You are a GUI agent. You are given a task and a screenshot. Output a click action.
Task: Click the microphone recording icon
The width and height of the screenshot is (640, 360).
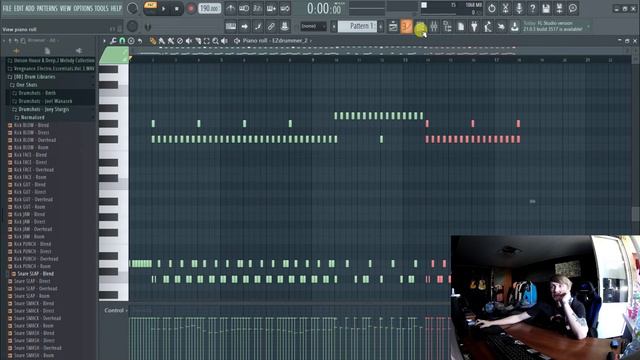coord(519,8)
